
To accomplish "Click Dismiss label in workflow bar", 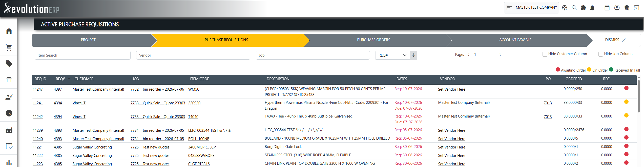I will [612, 40].
